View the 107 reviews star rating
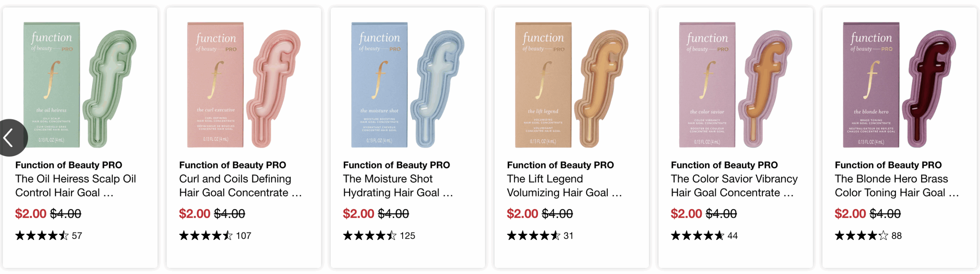This screenshot has width=980, height=274. click(x=215, y=236)
